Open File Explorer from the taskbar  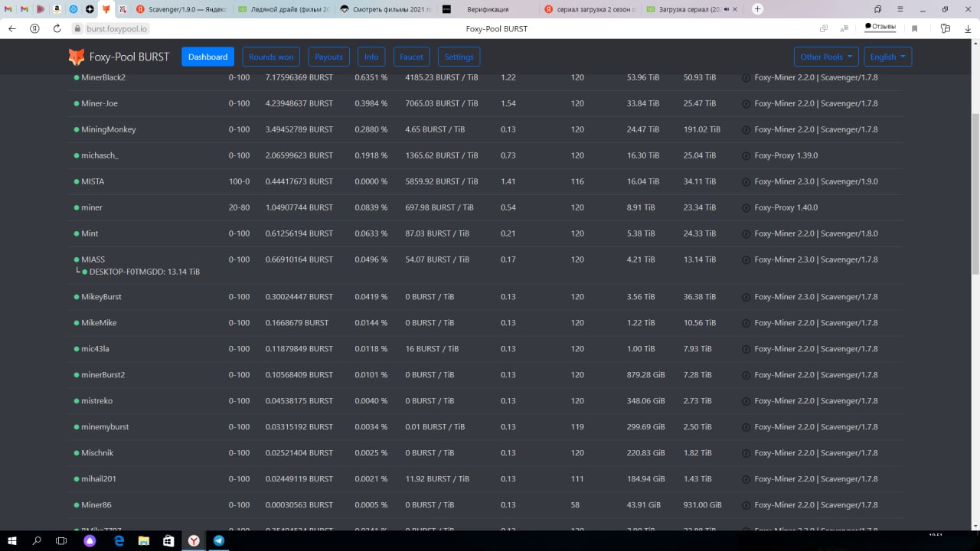(x=143, y=540)
